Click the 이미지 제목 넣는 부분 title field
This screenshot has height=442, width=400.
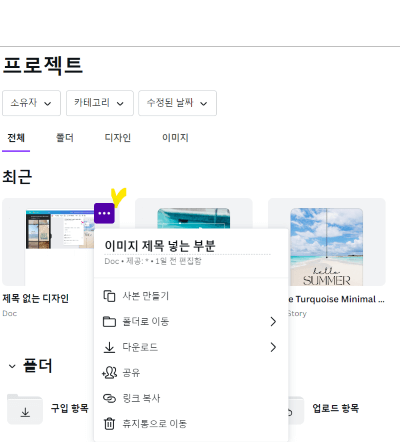point(187,246)
